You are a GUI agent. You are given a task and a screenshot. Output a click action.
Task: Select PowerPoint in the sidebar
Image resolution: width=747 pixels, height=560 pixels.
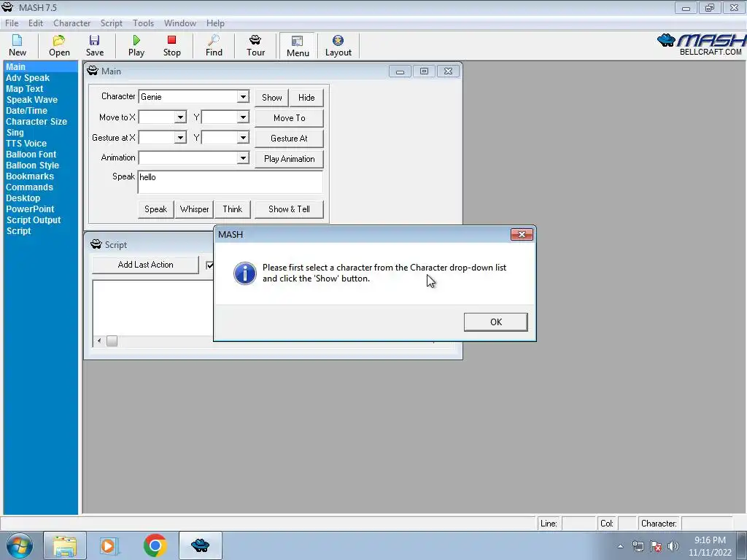[x=30, y=209]
